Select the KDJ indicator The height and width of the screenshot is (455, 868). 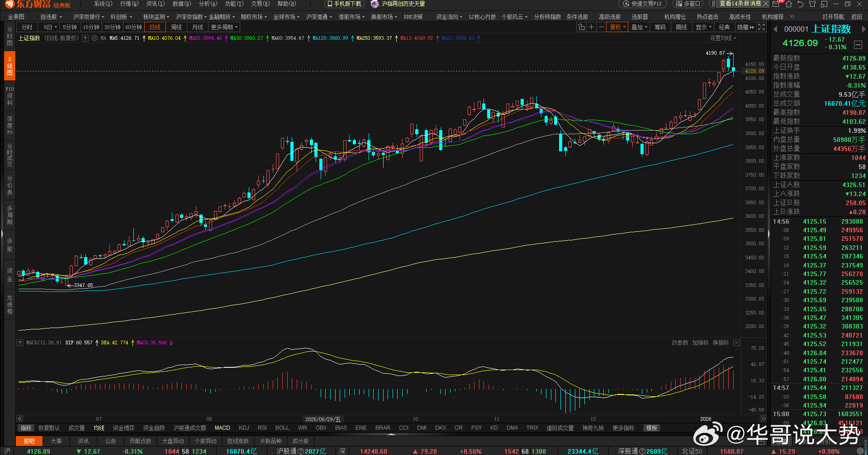pos(244,428)
